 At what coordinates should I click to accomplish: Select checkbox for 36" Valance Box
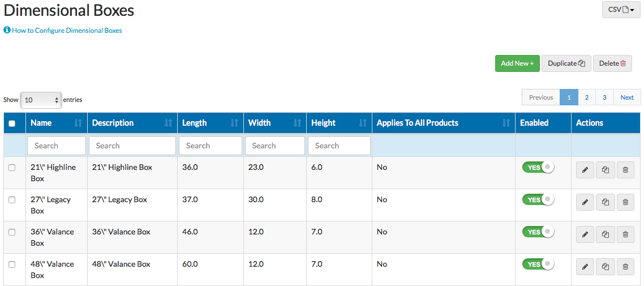[x=12, y=232]
